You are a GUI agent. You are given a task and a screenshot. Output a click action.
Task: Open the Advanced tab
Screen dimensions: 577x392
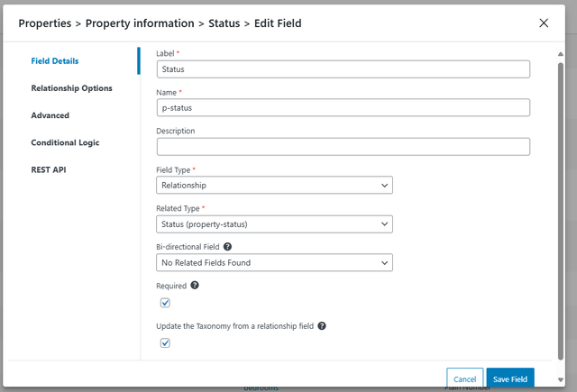click(50, 115)
